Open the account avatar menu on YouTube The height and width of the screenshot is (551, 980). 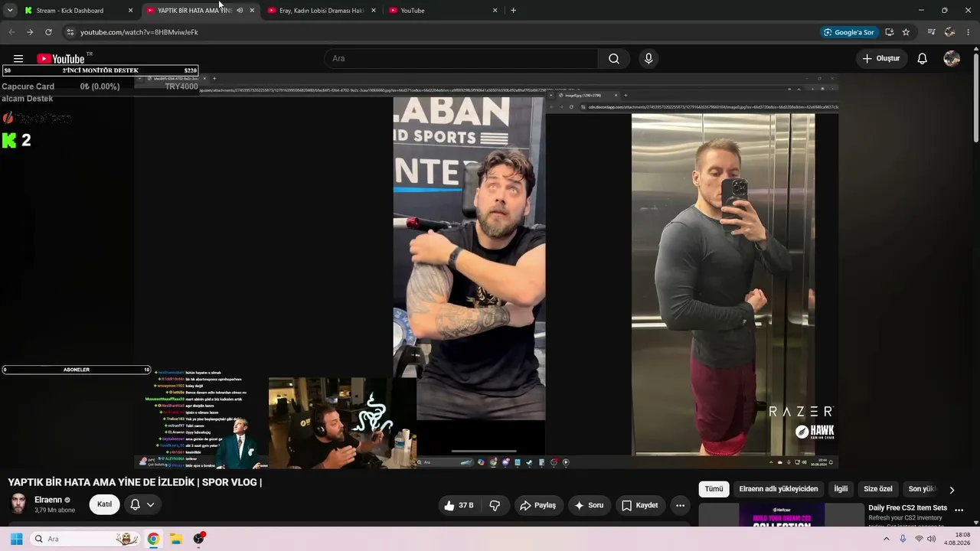(952, 59)
